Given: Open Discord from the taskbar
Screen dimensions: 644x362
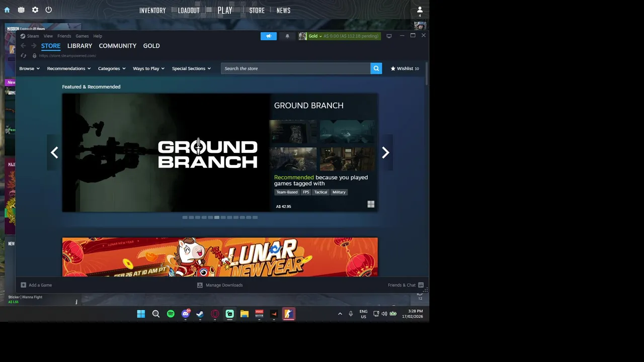Looking at the screenshot, I should coord(185,314).
